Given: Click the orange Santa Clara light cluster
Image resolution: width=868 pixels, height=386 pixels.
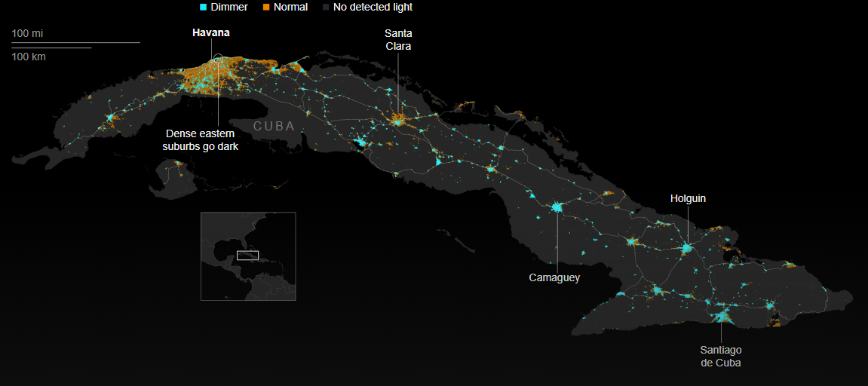Looking at the screenshot, I should (x=397, y=118).
